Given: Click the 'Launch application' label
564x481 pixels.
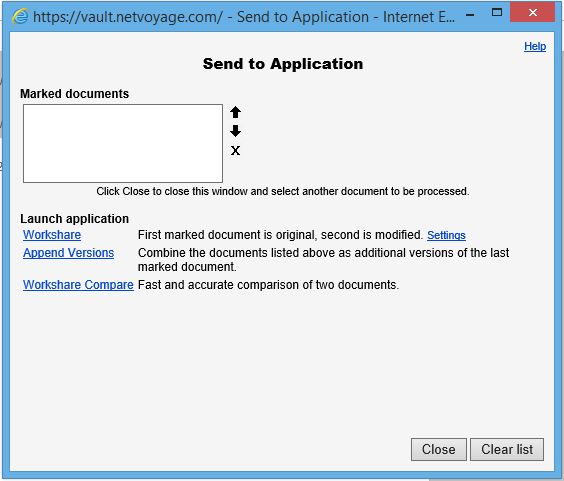Looking at the screenshot, I should (x=74, y=219).
